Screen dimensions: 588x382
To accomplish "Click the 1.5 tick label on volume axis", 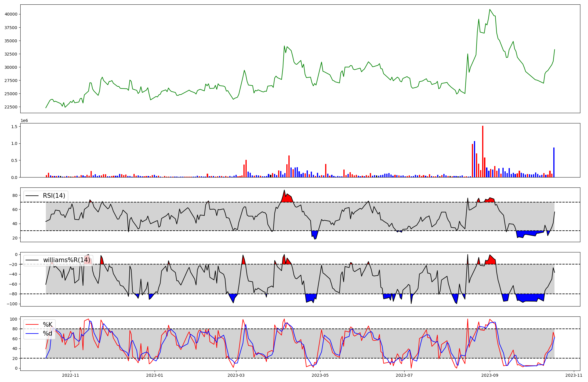I will click(x=15, y=127).
